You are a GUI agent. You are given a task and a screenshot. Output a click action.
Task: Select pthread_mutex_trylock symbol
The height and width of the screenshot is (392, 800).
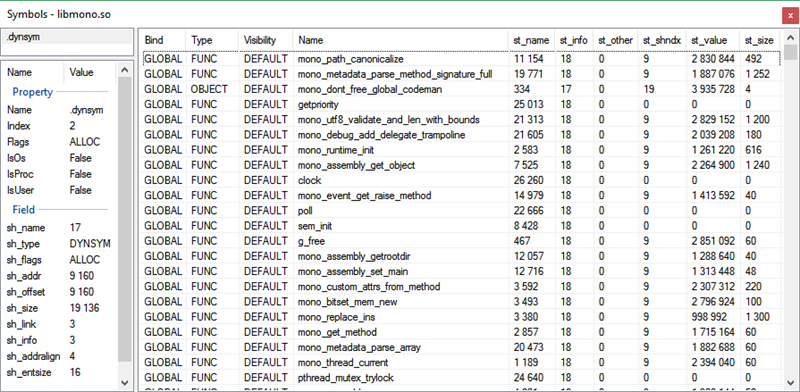[x=461, y=378]
